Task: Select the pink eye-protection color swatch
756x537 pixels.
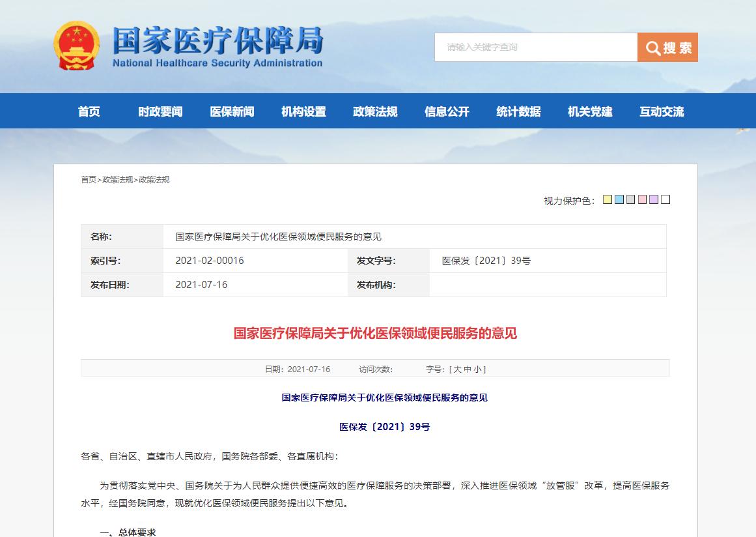Action: point(642,199)
